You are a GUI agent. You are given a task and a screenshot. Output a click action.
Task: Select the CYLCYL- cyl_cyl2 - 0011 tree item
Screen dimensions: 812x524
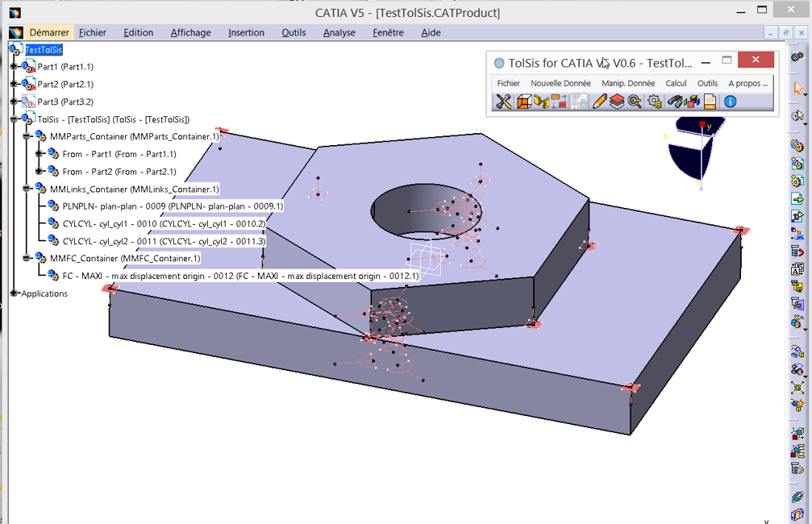(164, 241)
